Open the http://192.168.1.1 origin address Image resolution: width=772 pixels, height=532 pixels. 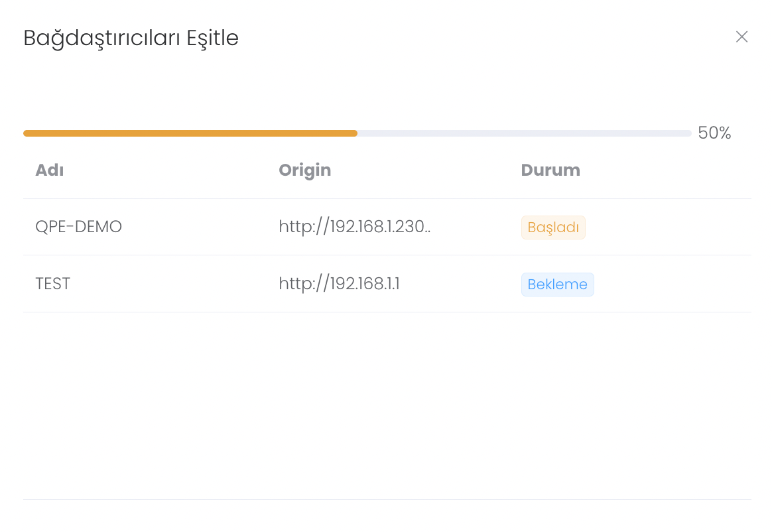point(339,284)
